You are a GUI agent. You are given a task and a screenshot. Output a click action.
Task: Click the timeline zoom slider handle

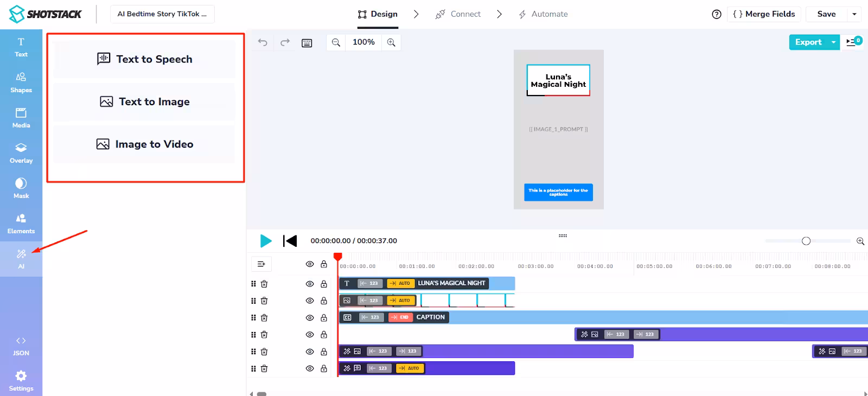(806, 241)
